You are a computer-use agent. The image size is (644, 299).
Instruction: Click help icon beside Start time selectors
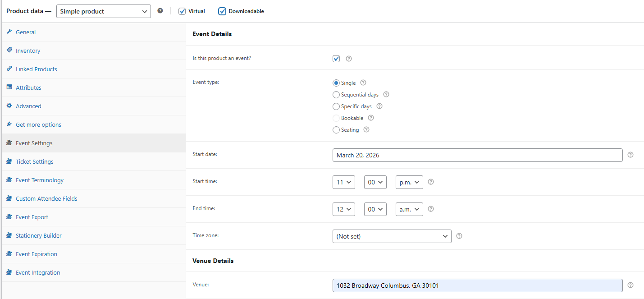click(431, 182)
